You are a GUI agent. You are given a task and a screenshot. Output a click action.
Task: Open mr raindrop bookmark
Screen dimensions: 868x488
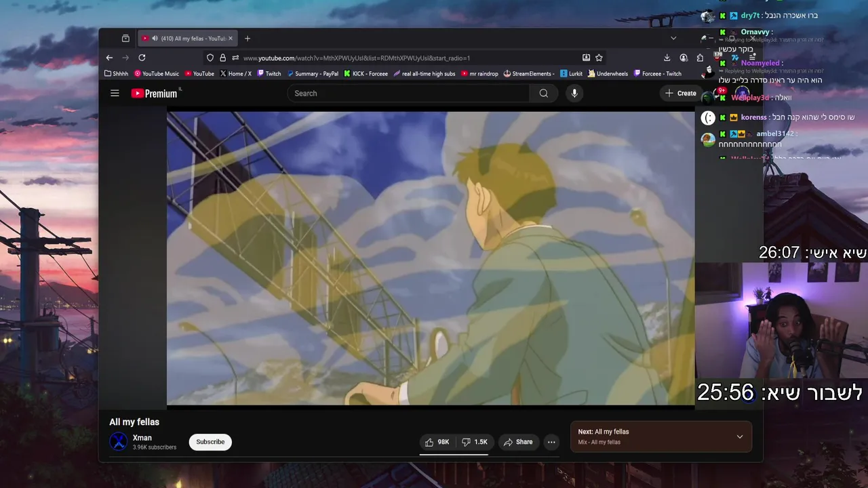click(x=479, y=74)
